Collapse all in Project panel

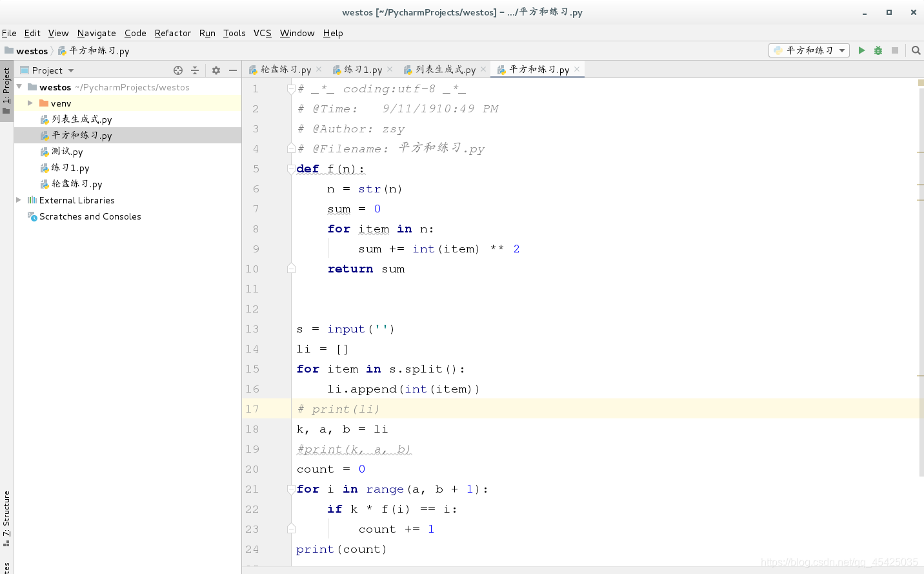point(195,70)
